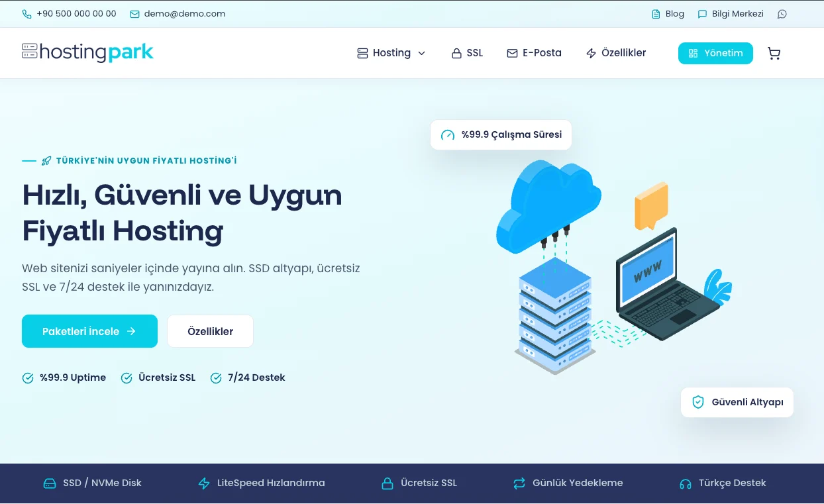This screenshot has height=504, width=824.
Task: Click the TÜRKİYE'NİN UYGUN FİYATLI HOSTİNG'İ tagline
Action: (146, 161)
